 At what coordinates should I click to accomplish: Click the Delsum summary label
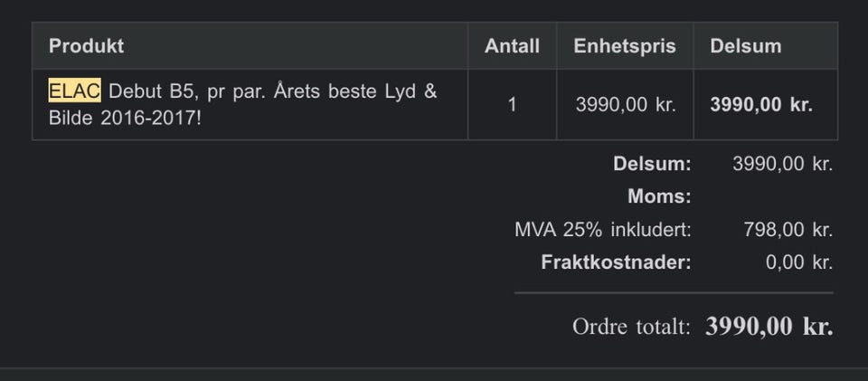coord(652,164)
